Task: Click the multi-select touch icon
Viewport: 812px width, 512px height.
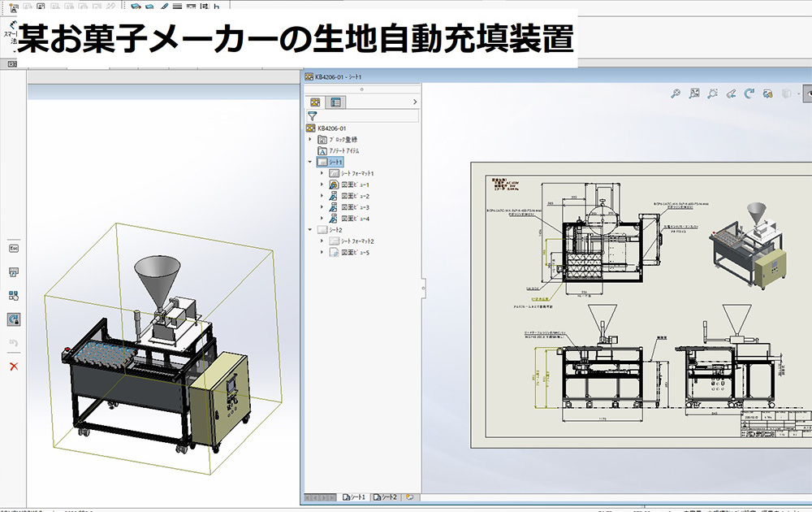Action: tap(14, 295)
